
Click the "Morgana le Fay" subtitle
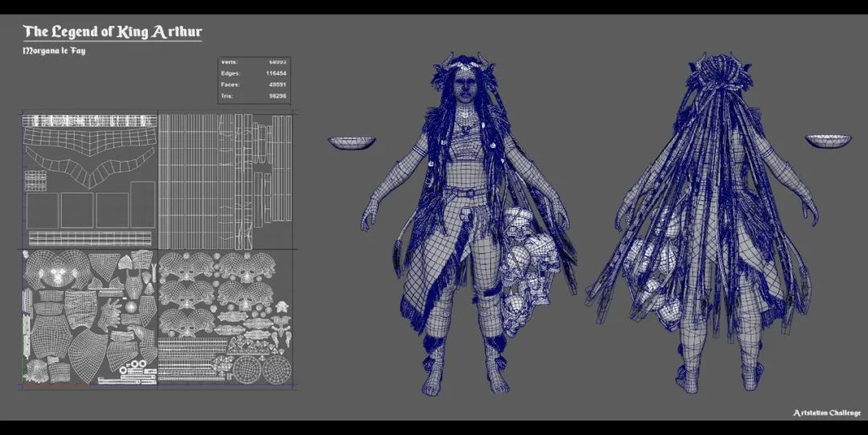pos(54,51)
